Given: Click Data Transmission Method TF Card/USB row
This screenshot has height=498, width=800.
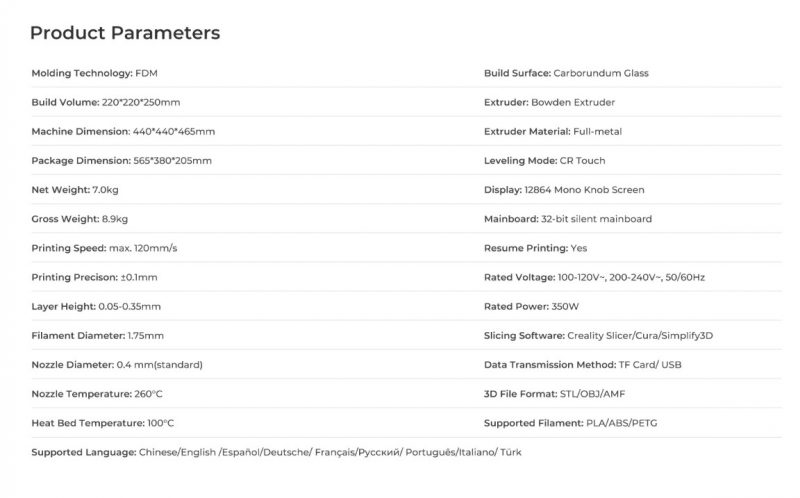Looking at the screenshot, I should coord(583,364).
